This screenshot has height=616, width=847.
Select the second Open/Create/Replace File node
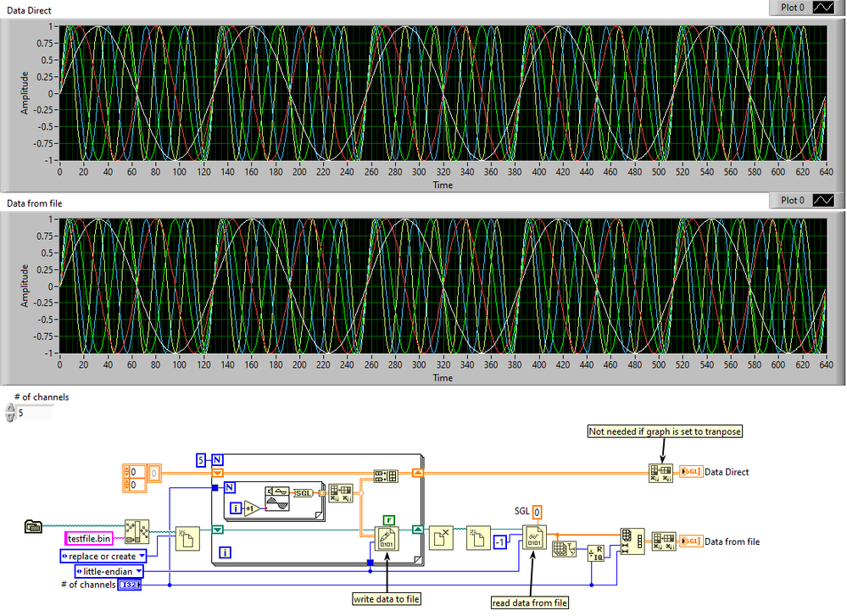click(x=478, y=538)
